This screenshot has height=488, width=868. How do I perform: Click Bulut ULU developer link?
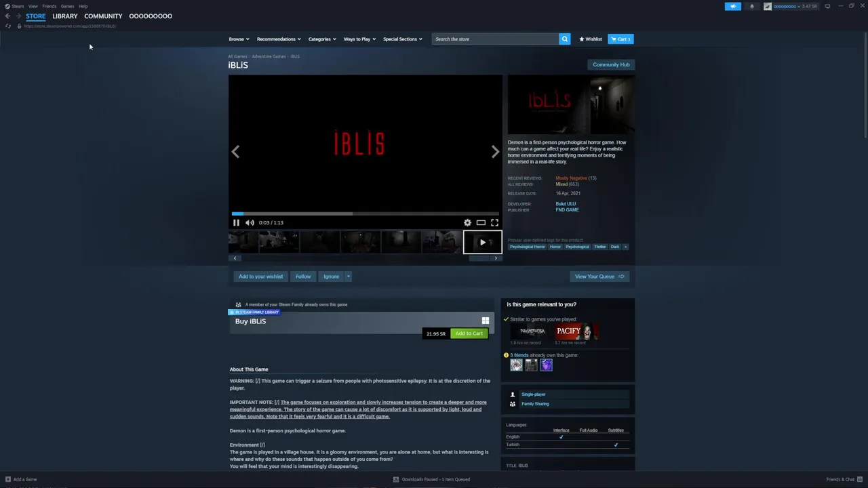pyautogui.click(x=566, y=204)
